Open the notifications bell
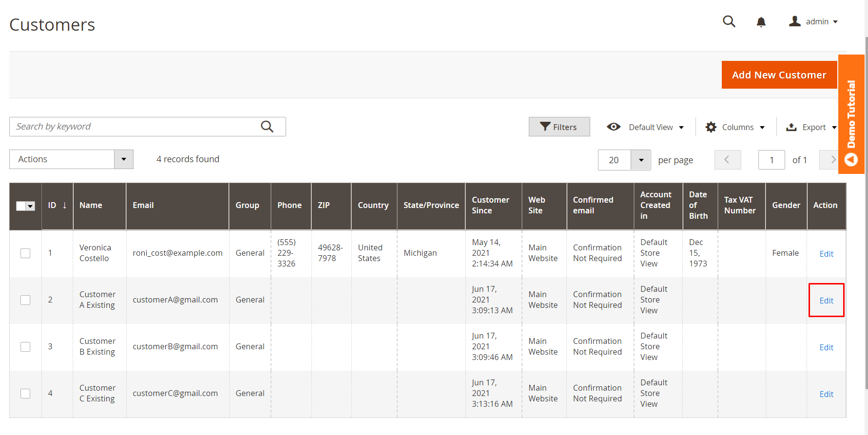The image size is (868, 435). [761, 22]
